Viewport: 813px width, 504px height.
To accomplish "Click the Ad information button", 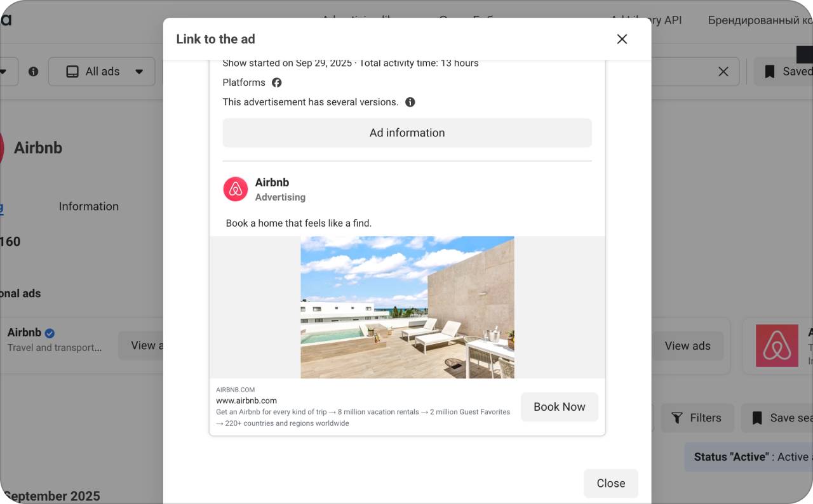I will [406, 133].
